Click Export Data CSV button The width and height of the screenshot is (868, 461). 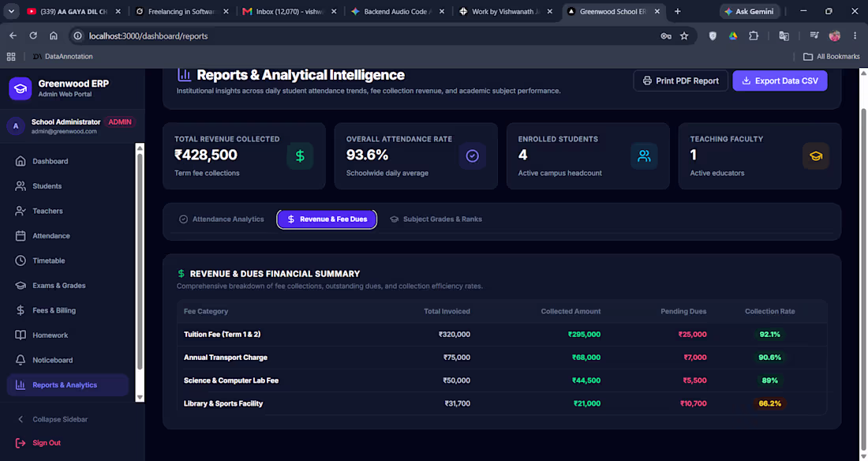coord(780,81)
